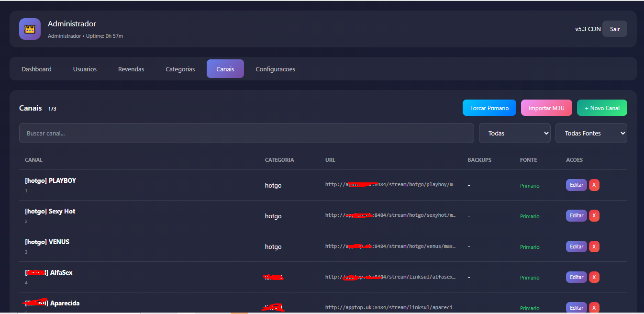Focus the Buscar canal search field
Viewport: 644px width, 314px height.
click(x=246, y=133)
